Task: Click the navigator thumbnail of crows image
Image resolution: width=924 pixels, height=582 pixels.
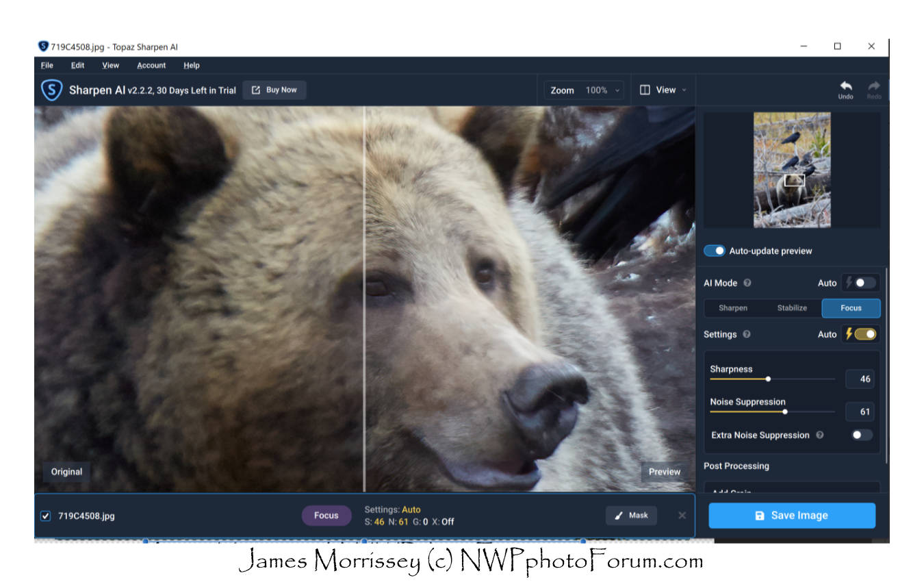Action: (792, 170)
